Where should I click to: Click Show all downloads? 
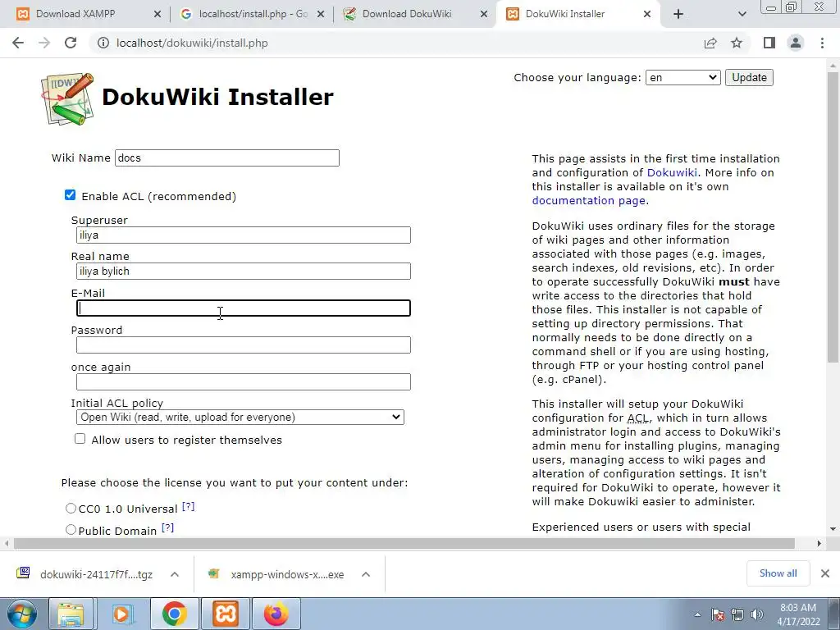tap(778, 573)
